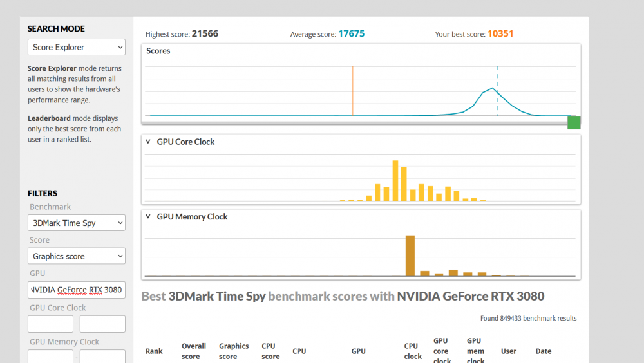Click the dashed average-score marker line in Scores chart
The width and height of the screenshot is (644, 363).
point(497,91)
